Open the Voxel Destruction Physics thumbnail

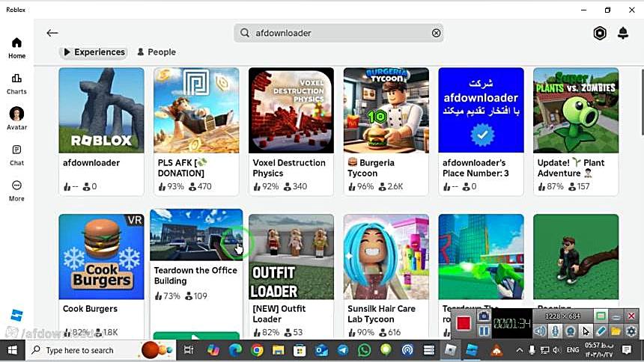pyautogui.click(x=291, y=111)
